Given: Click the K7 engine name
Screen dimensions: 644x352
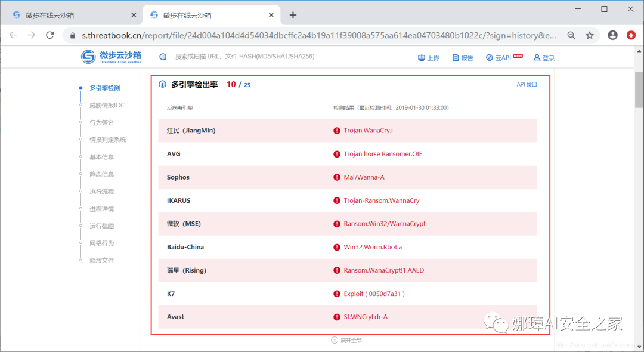Looking at the screenshot, I should (x=171, y=294).
